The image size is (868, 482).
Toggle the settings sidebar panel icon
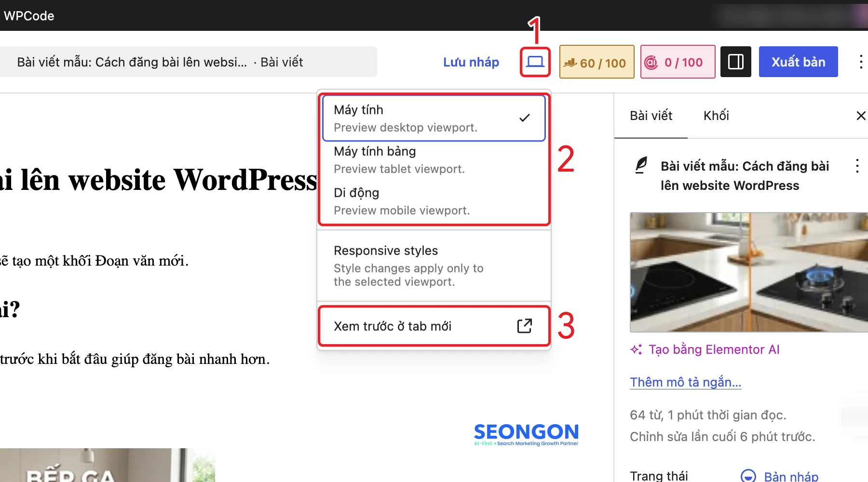click(x=736, y=62)
